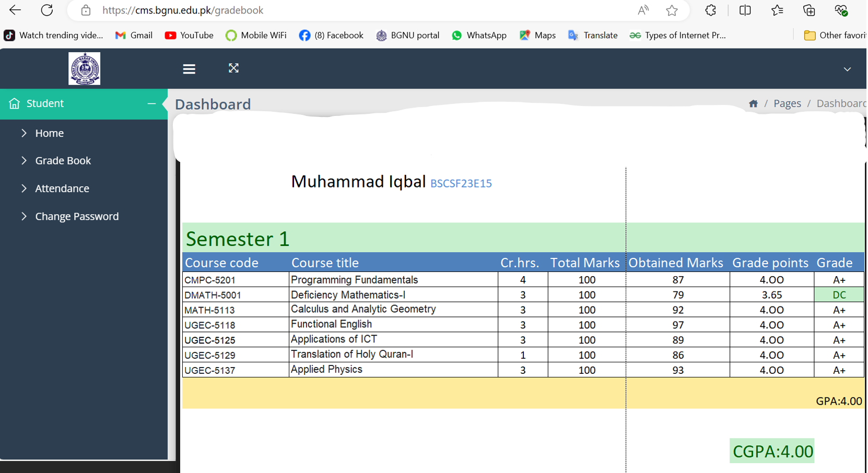Viewport: 868px width, 473px height.
Task: Open browser extensions puzzle icon
Action: (710, 10)
